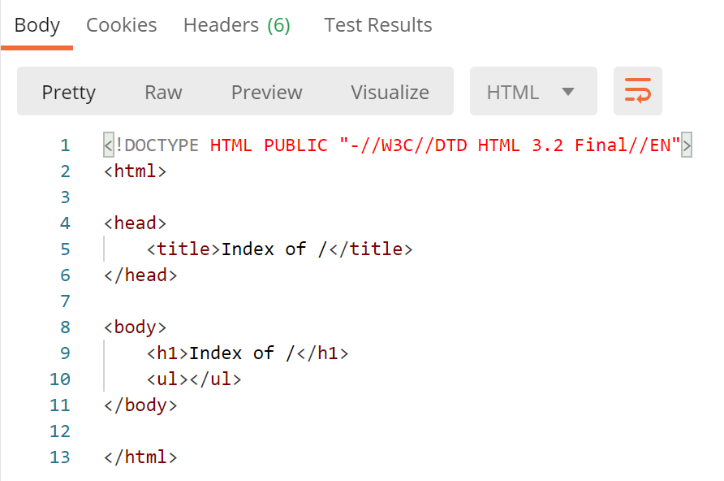
Task: Place cursor in the DOCTYPE declaration line
Action: 397,146
